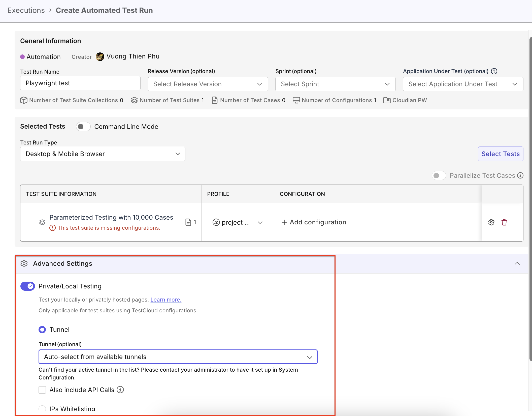Open the Test Run Type dropdown
This screenshot has height=416, width=532.
(103, 154)
